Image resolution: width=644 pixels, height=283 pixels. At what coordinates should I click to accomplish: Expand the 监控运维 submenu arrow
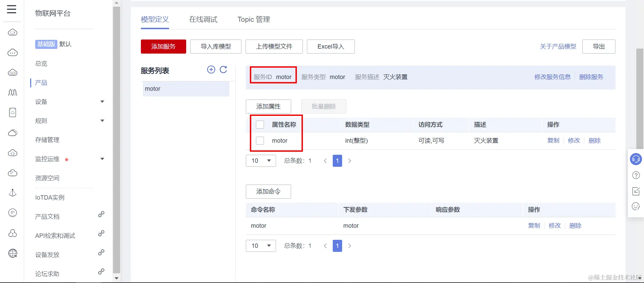click(102, 159)
